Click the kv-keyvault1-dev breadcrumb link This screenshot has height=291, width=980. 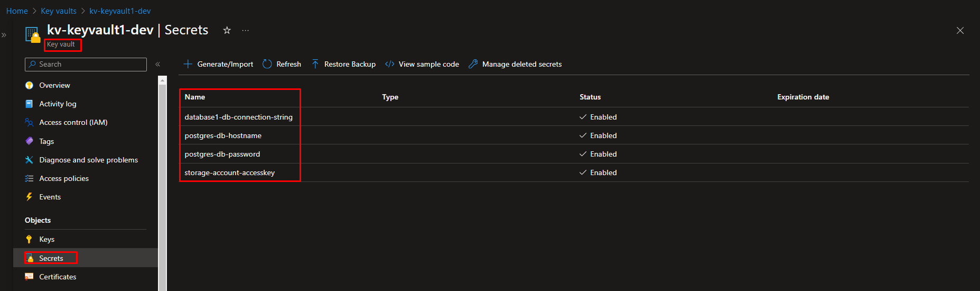120,11
